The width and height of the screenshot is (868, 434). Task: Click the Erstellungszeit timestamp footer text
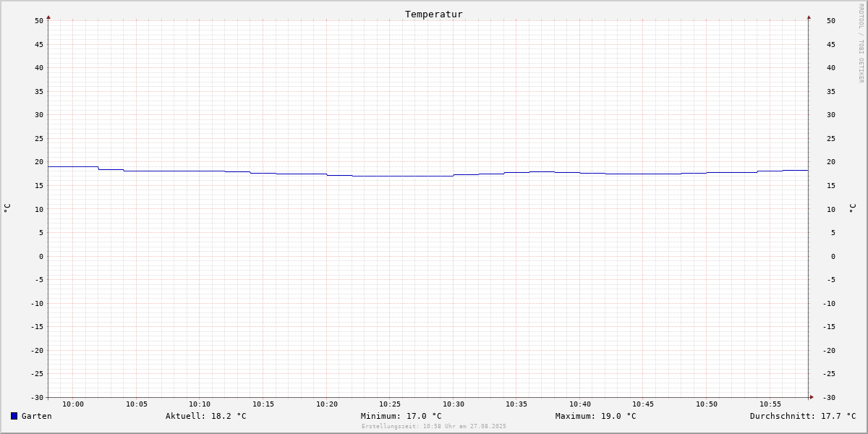(434, 426)
